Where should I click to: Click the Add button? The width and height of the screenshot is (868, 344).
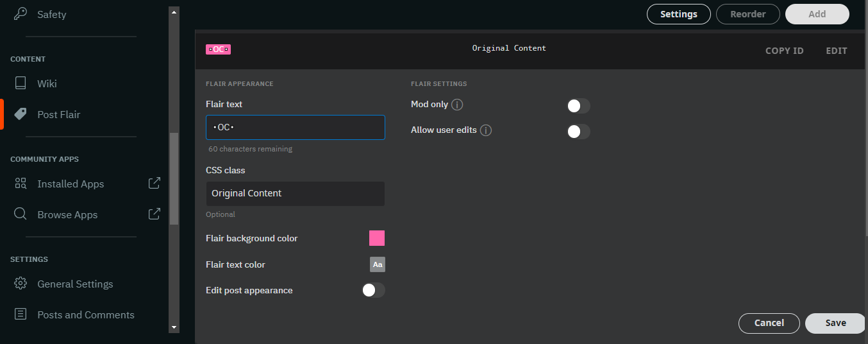point(817,14)
